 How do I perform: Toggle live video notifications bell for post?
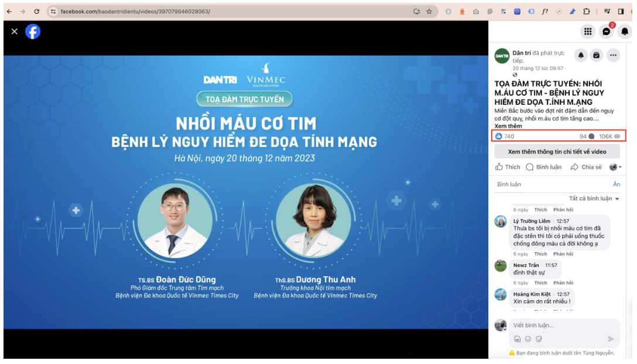pos(581,55)
